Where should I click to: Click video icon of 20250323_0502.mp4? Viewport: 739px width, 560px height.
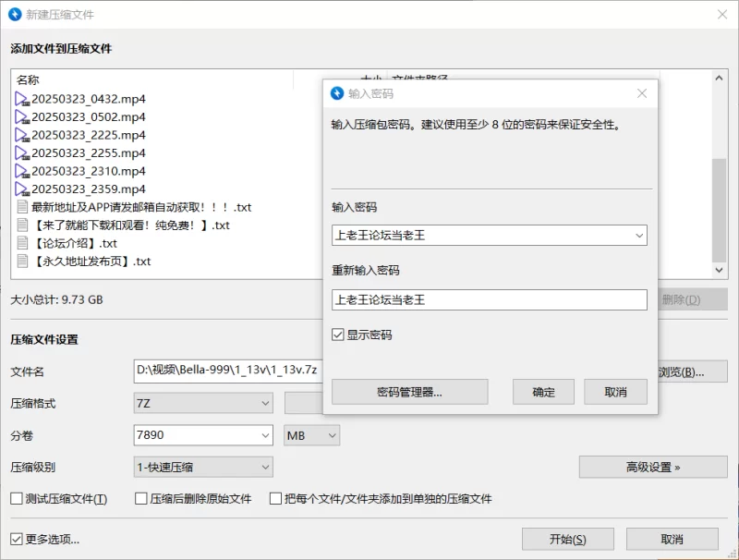pos(22,117)
